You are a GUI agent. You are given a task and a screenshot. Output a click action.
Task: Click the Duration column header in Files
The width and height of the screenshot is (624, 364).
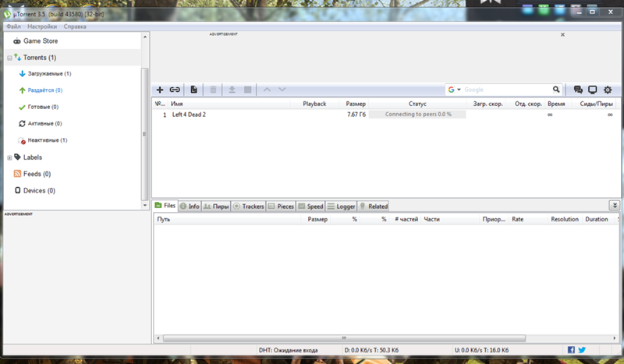pyautogui.click(x=596, y=219)
